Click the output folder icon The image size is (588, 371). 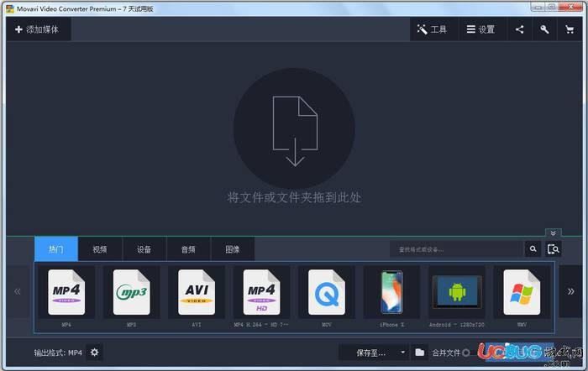(x=420, y=353)
